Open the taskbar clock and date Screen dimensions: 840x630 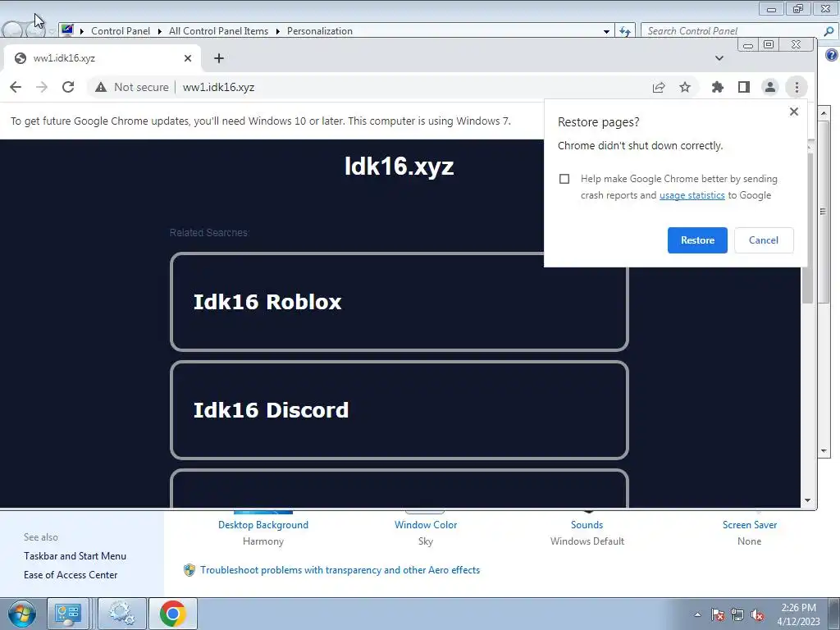[798, 614]
